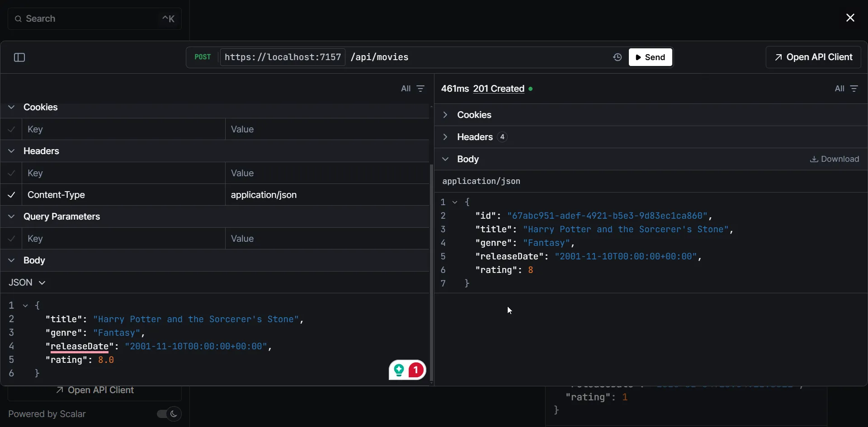Click the response filter icon beside All

(x=854, y=89)
